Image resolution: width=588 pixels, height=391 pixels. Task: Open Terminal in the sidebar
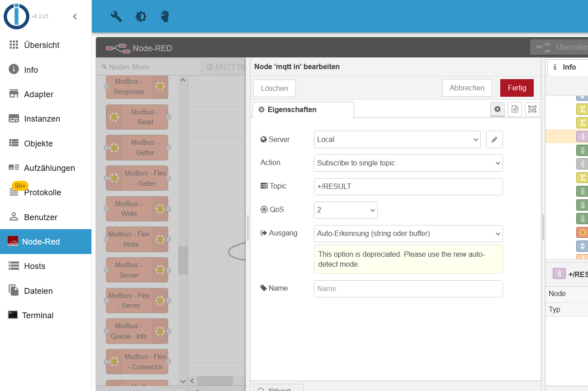tap(46, 315)
